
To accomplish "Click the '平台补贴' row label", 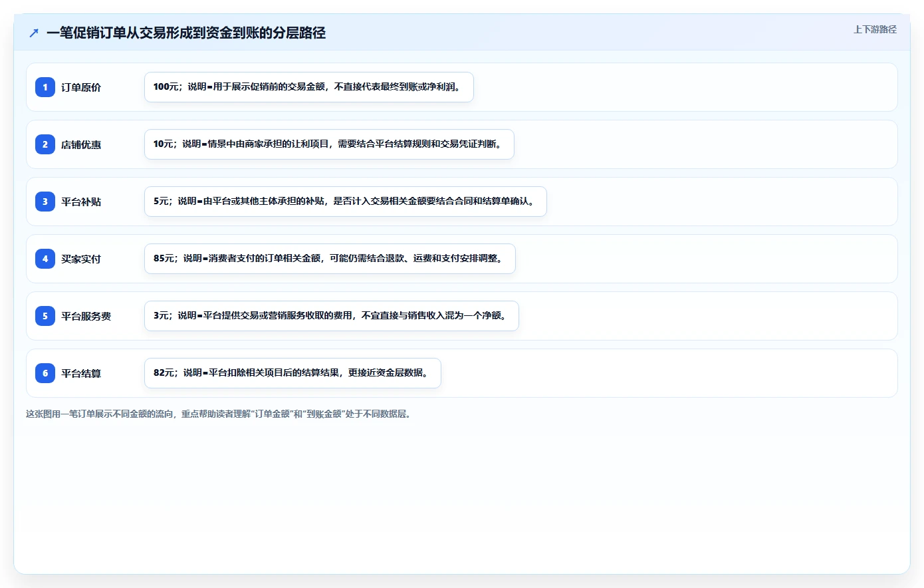I will pos(81,202).
